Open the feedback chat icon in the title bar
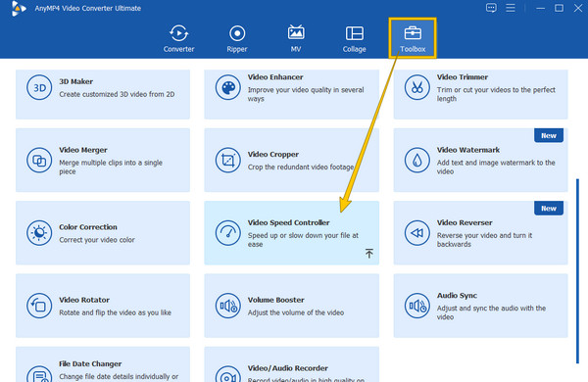This screenshot has height=382, width=588. point(491,8)
